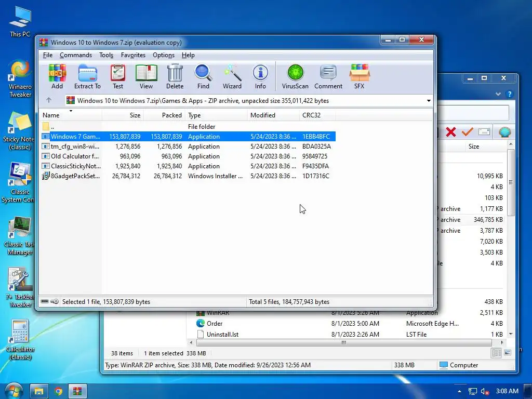The width and height of the screenshot is (532, 399).
Task: Open the Options menu
Action: (164, 55)
